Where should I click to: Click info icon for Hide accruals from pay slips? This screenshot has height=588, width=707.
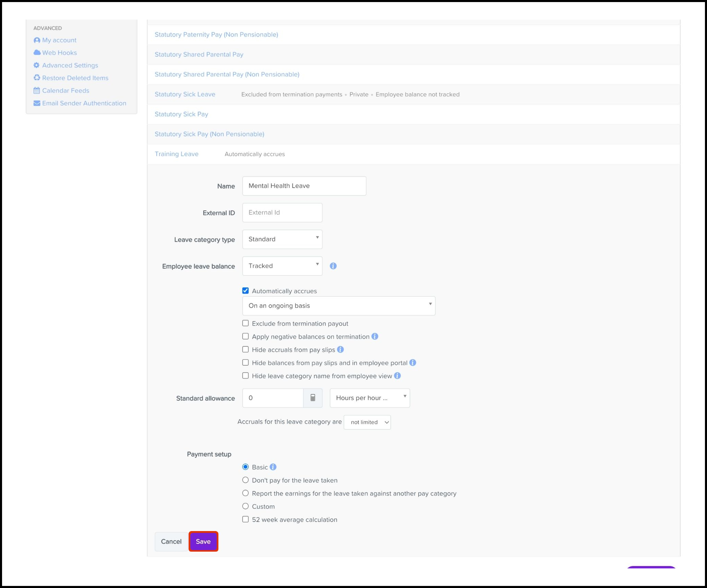[x=340, y=350]
